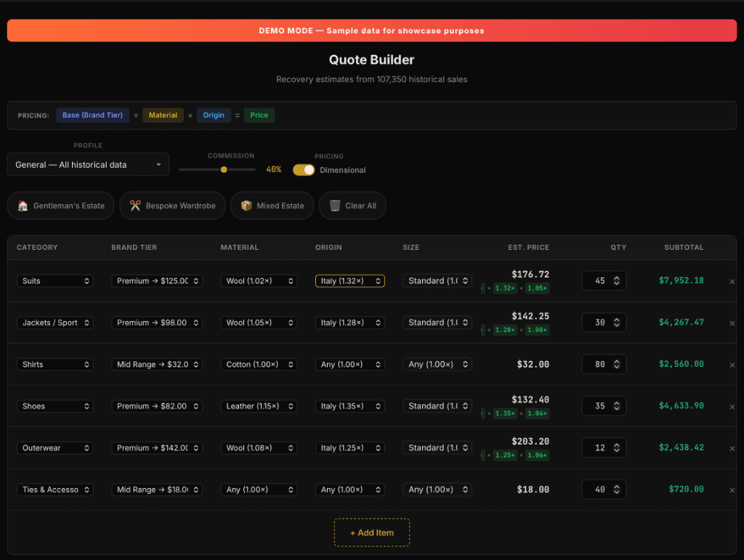Click the trash icon on Clear All
The width and height of the screenshot is (744, 560).
333,206
